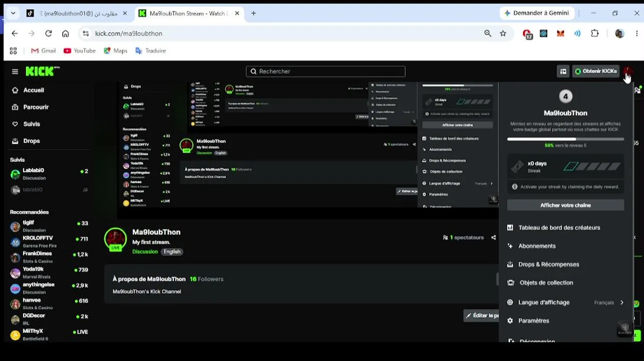Click anythingelse's avatar in Recommandées
Screen dimensions: 644x361
pos(16,289)
